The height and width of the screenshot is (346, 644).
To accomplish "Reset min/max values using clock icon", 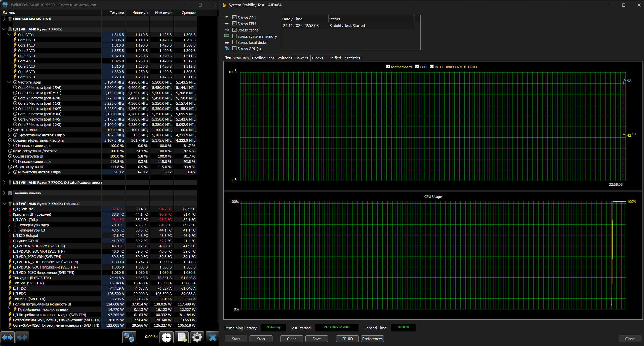I will [167, 337].
